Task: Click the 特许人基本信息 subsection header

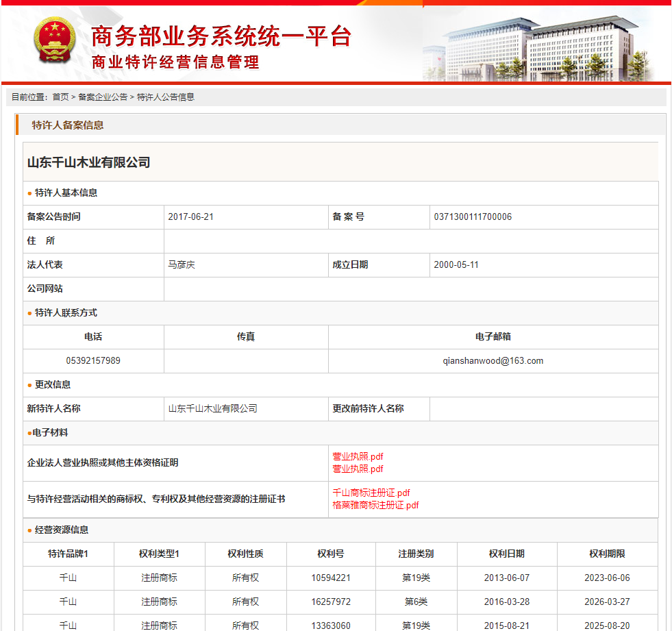Action: (x=66, y=193)
